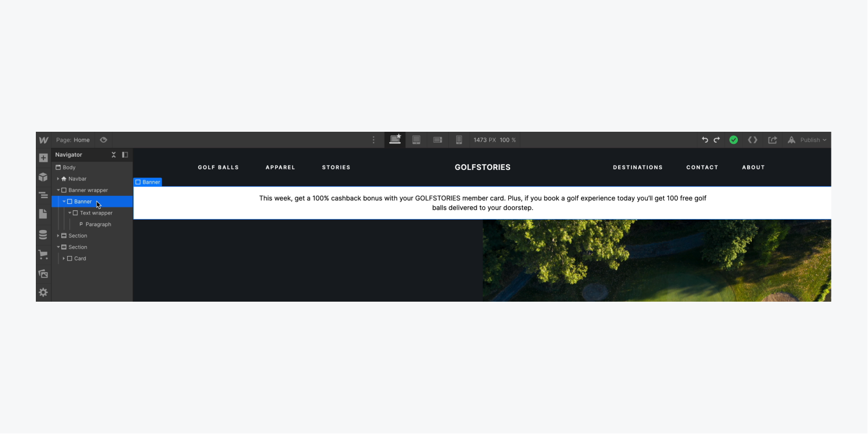Collapse all Navigator items
This screenshot has width=868, height=434.
(114, 155)
